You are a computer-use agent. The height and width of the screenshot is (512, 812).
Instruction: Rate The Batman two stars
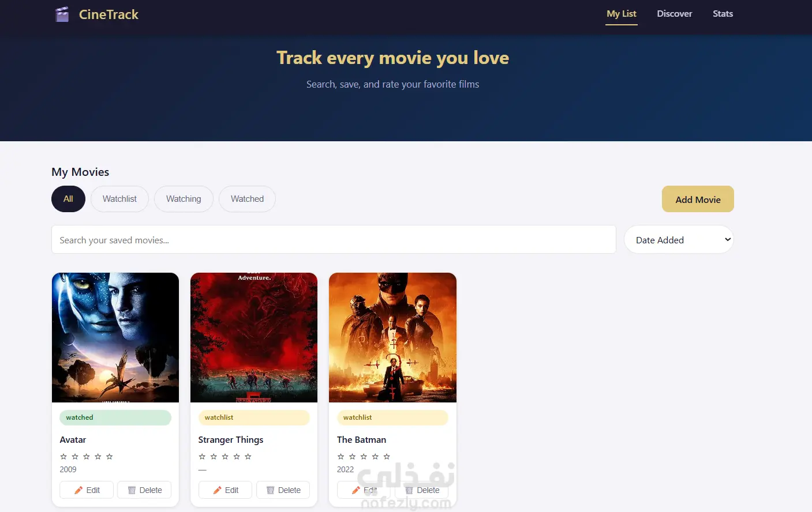(x=352, y=457)
